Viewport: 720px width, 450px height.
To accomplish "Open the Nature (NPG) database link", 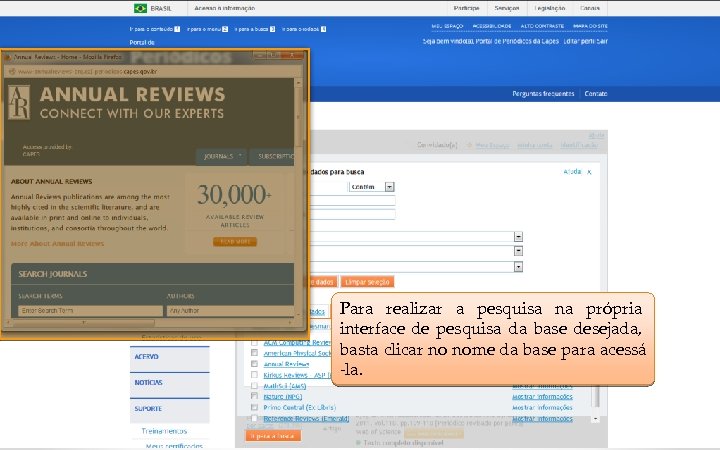I will click(282, 396).
